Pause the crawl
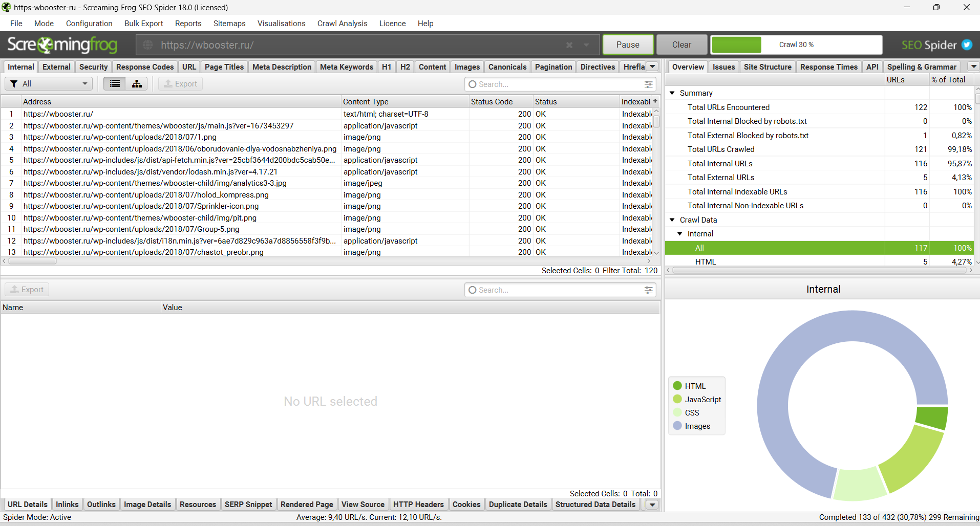Image resolution: width=980 pixels, height=526 pixels. point(628,45)
